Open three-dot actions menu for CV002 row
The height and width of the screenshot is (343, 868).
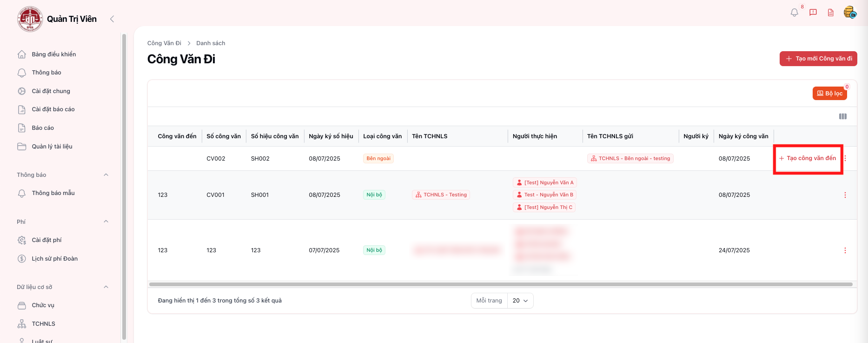845,158
